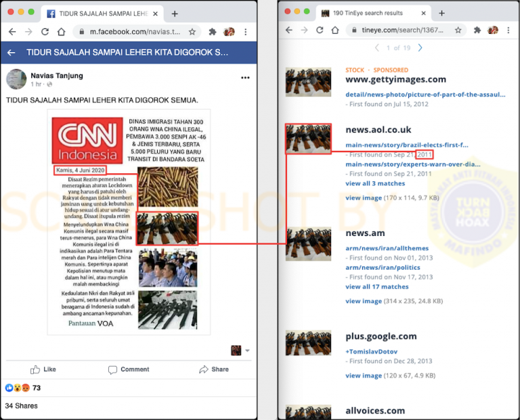The image size is (520, 420).
Task: Reload the Facebook browser page
Action: 45,32
